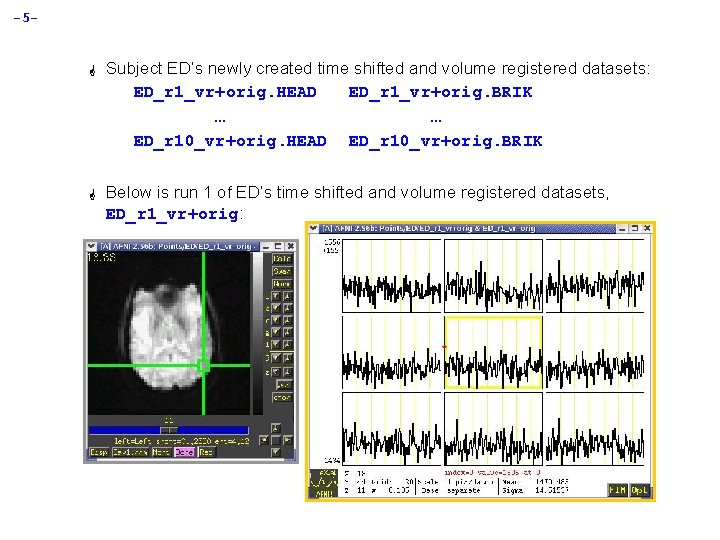Viewport: 720px width, 540px height.
Task: Click the right arrow of the image arrowpad
Action: tap(288, 440)
